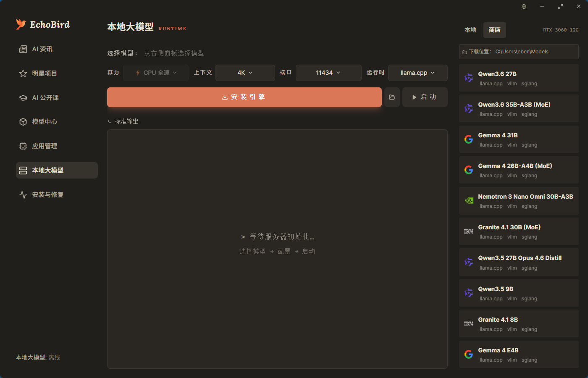Open 安装与修复 pulse icon in sidebar

point(23,195)
